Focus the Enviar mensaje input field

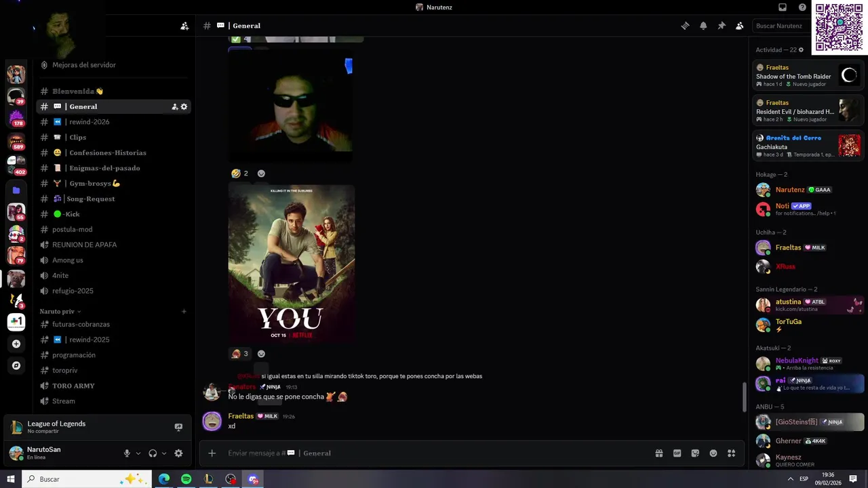pos(434,453)
